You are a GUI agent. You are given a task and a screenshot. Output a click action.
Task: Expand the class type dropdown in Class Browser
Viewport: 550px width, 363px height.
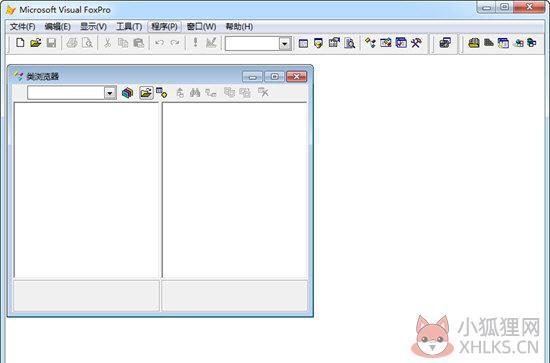[x=110, y=93]
